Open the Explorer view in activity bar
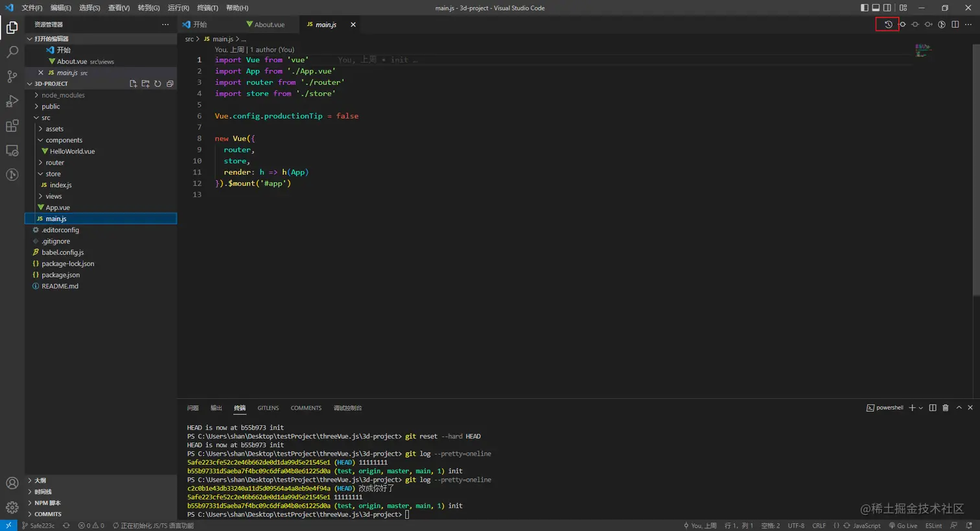This screenshot has height=531, width=980. [12, 27]
